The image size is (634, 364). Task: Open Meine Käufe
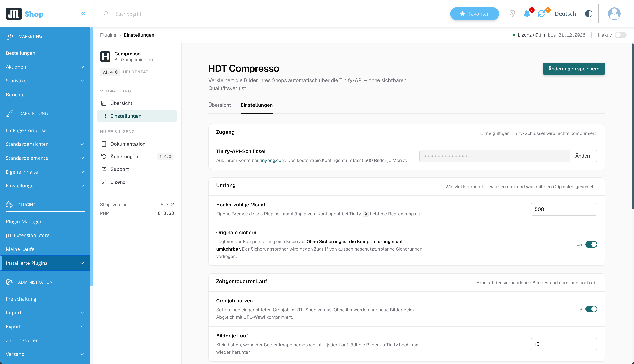pos(20,249)
